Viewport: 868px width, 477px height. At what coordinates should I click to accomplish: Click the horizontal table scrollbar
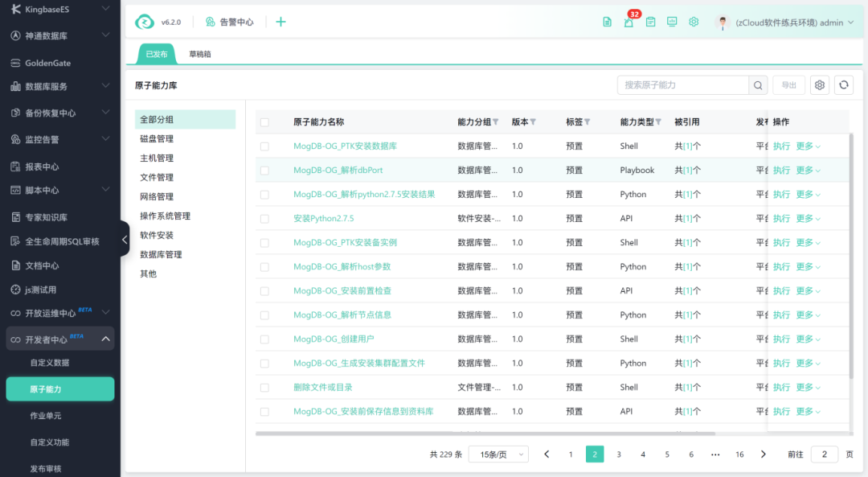(x=485, y=434)
